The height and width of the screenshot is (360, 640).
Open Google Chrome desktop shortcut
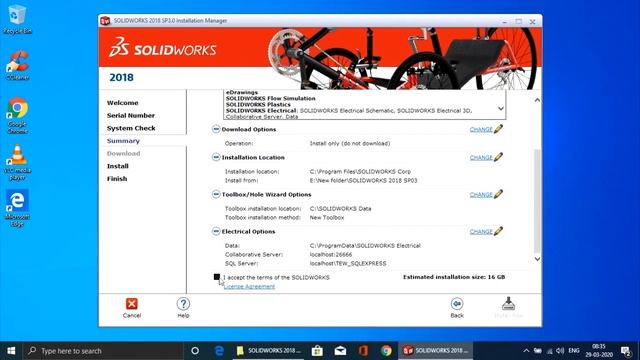pyautogui.click(x=17, y=116)
